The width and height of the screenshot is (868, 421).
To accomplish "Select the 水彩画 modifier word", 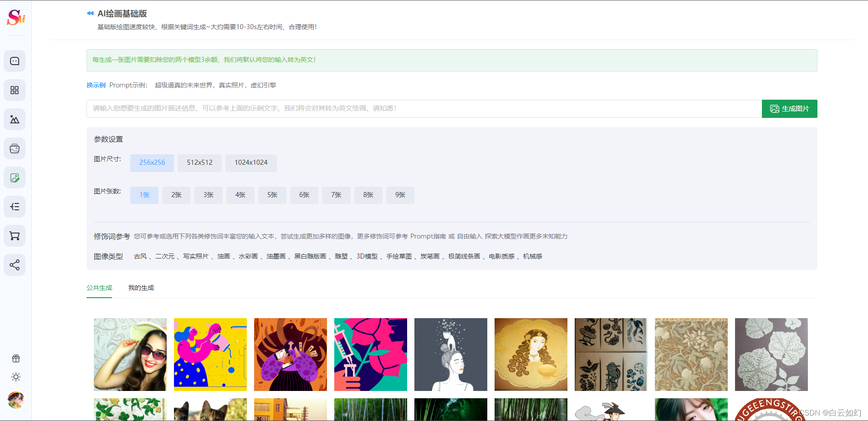I will (248, 256).
